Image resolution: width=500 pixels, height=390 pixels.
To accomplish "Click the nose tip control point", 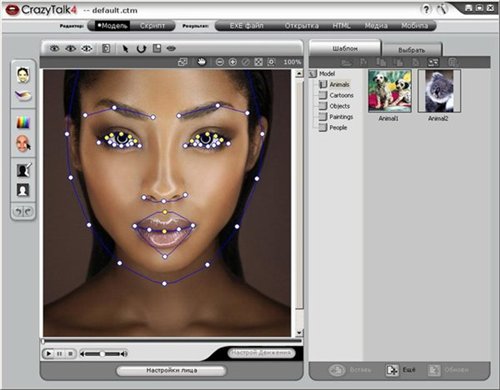I will point(164,201).
